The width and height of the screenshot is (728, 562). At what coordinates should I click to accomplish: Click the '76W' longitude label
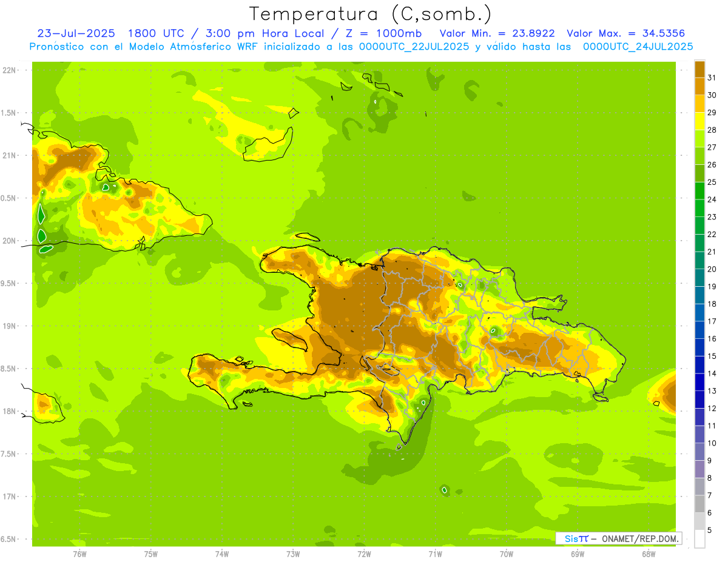(x=79, y=554)
